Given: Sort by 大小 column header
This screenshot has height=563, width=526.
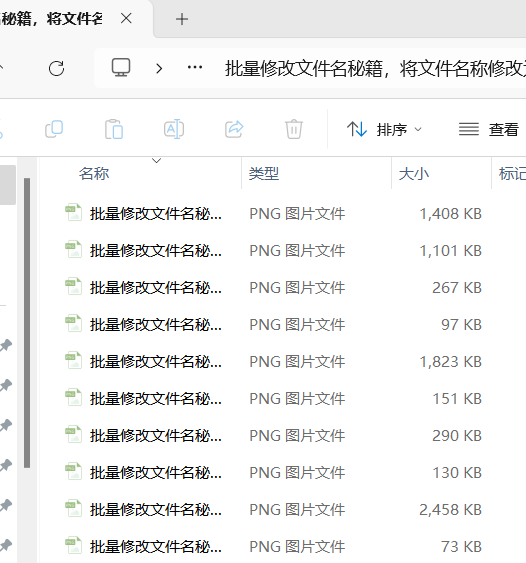Looking at the screenshot, I should (414, 174).
